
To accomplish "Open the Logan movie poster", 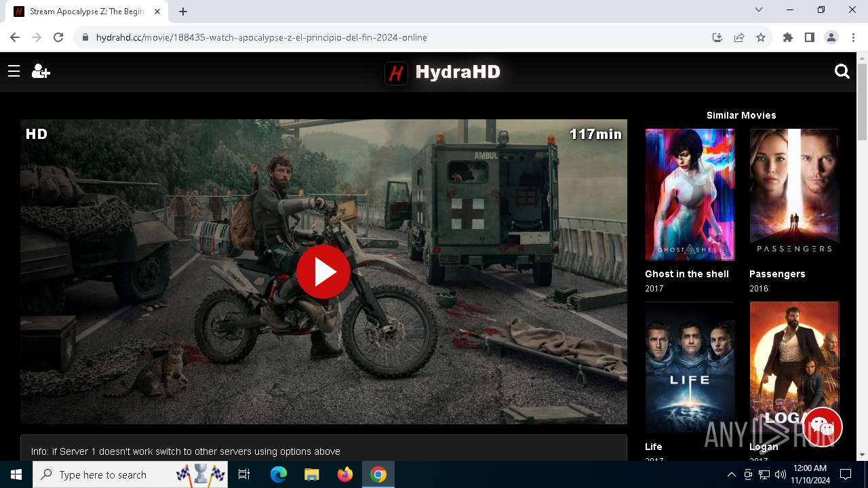I will [794, 367].
